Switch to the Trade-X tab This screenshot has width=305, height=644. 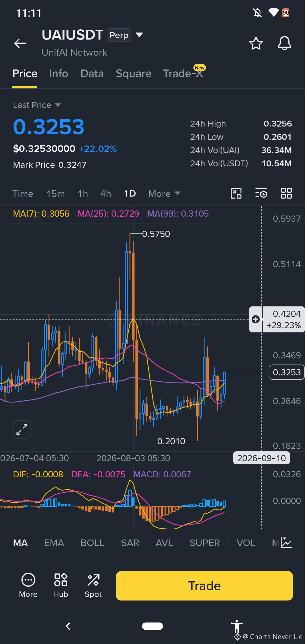[183, 74]
